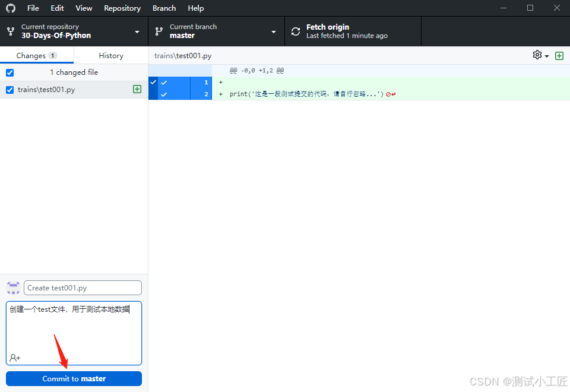Click the commit summary field
570x392 pixels.
[83, 287]
